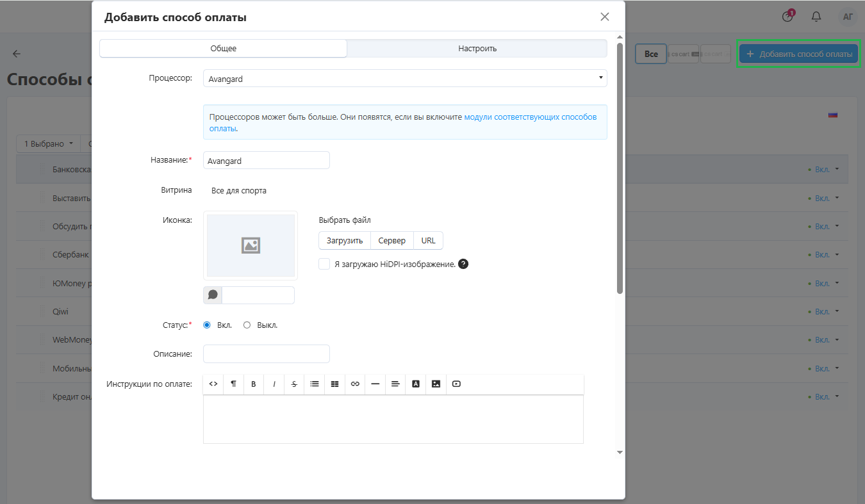Open text color tool in editor
865x504 pixels.
tap(416, 384)
